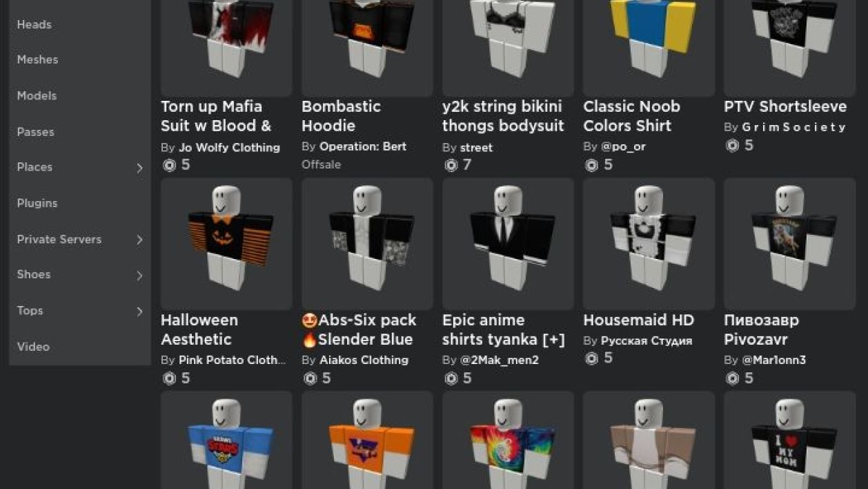The width and height of the screenshot is (868, 489).
Task: Open creator Jo Wolfy Clothing link
Action: tap(229, 147)
